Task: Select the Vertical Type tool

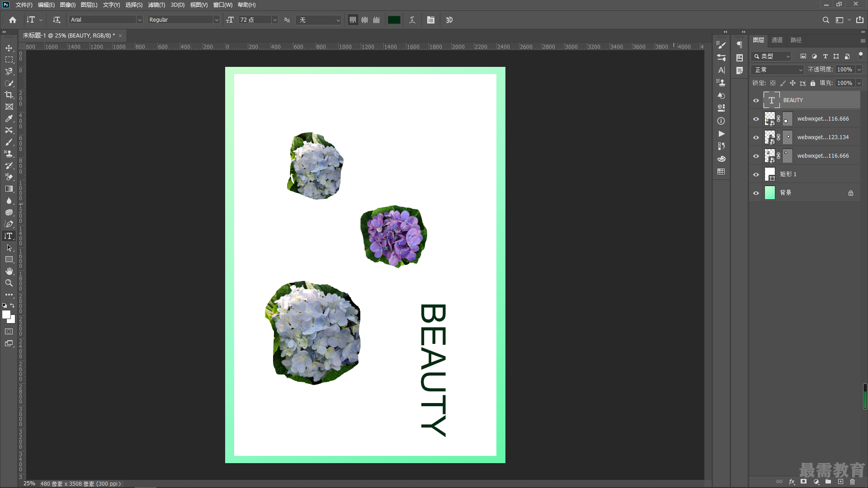Action: coord(9,236)
